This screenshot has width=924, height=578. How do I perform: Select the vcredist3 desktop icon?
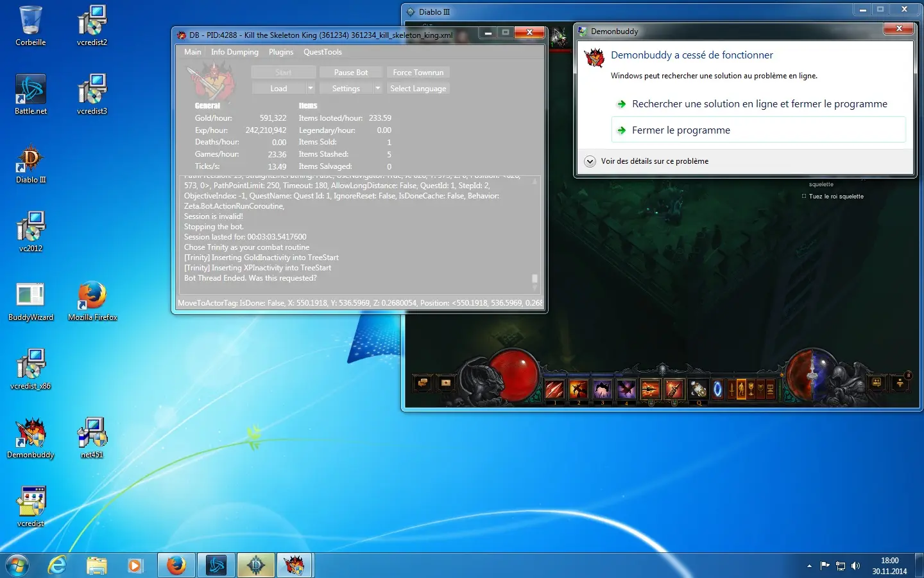[x=92, y=94]
